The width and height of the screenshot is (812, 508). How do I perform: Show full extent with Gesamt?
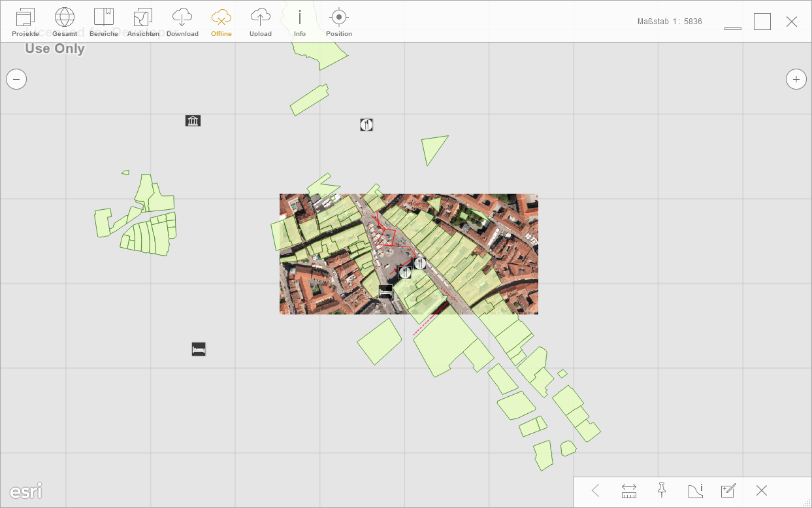65,22
